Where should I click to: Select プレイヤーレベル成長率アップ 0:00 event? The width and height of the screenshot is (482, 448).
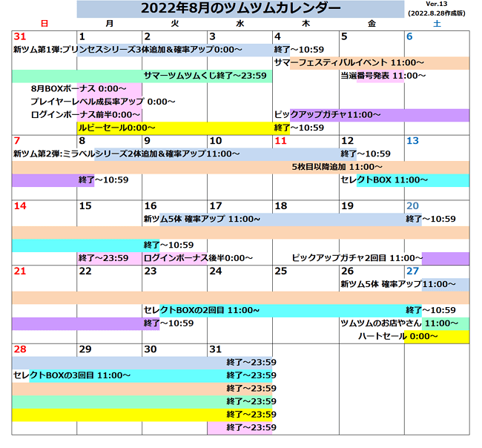102,102
